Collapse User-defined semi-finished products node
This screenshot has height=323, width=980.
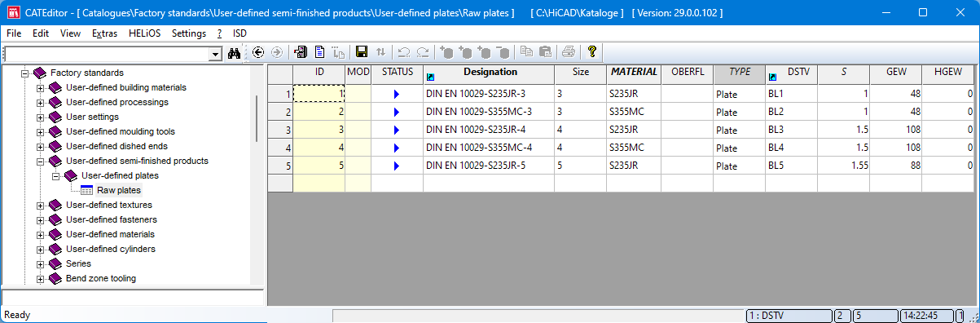40,161
